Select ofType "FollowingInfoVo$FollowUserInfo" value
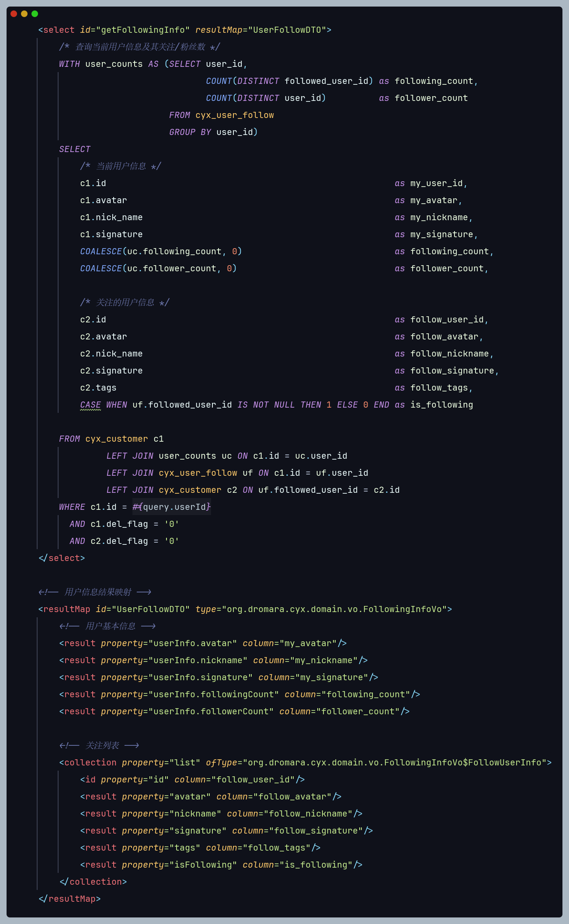 [463, 762]
